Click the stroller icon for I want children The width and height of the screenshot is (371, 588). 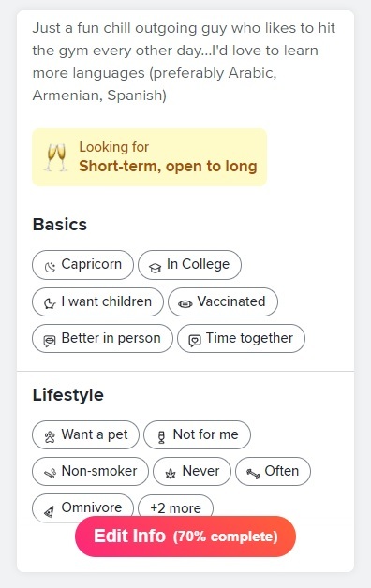click(50, 303)
